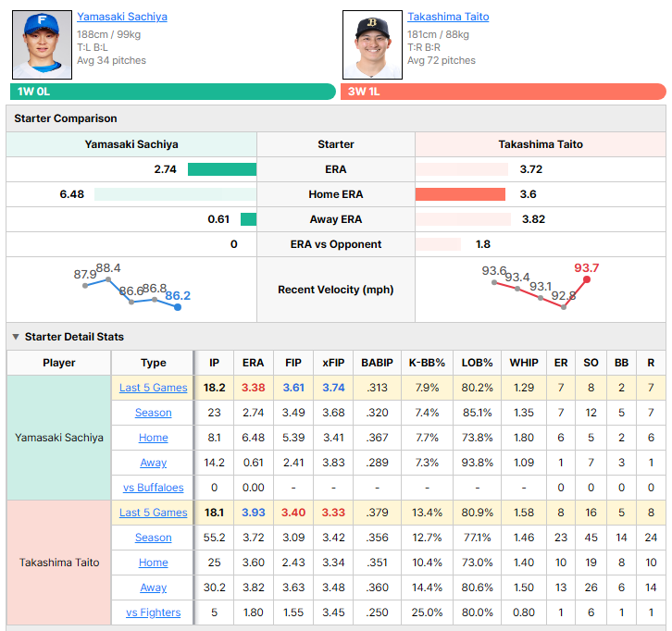Select Yamasaki's Home ERA cell 6.48 in table
The width and height of the screenshot is (672, 631).
tap(254, 438)
